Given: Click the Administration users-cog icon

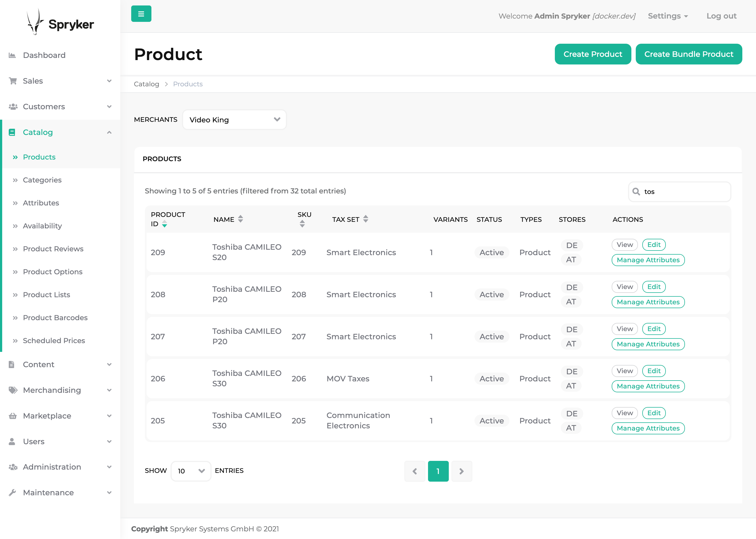Looking at the screenshot, I should point(13,467).
